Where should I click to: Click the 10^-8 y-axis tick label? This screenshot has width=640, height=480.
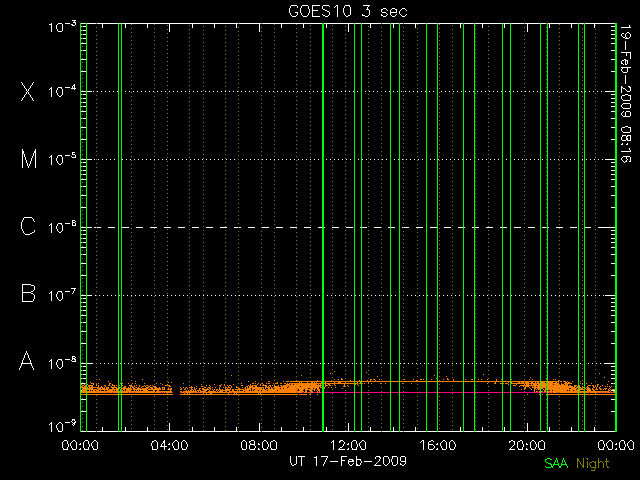pyautogui.click(x=62, y=363)
